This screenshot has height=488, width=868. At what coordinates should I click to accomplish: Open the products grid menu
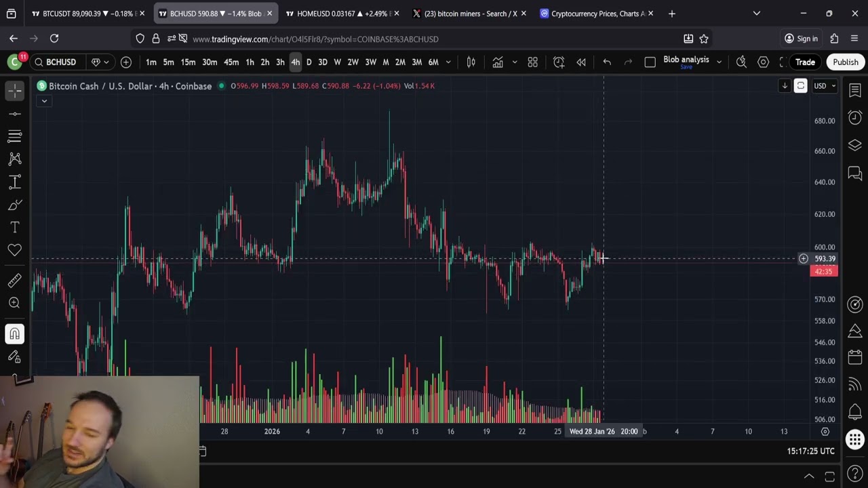pyautogui.click(x=855, y=439)
